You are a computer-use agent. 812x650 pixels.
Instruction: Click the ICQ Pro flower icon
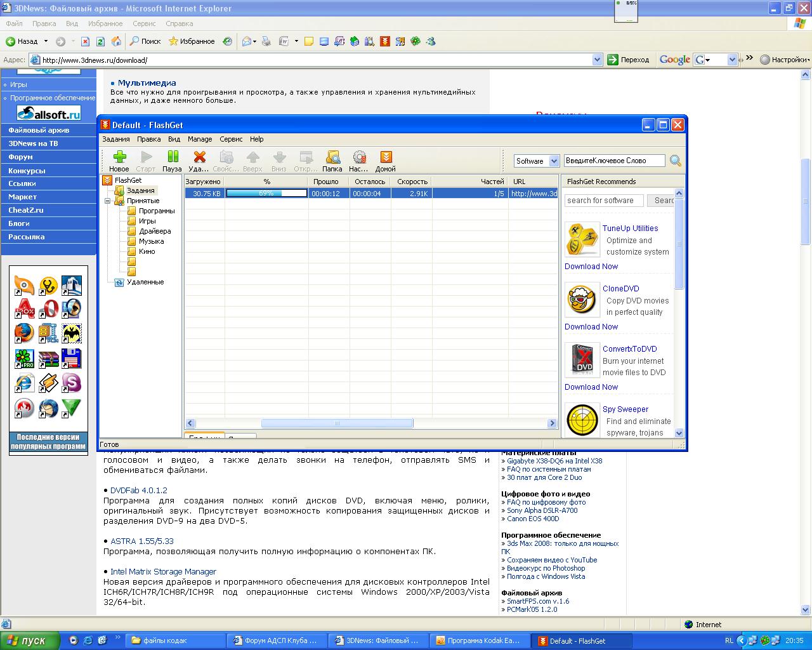pos(24,358)
